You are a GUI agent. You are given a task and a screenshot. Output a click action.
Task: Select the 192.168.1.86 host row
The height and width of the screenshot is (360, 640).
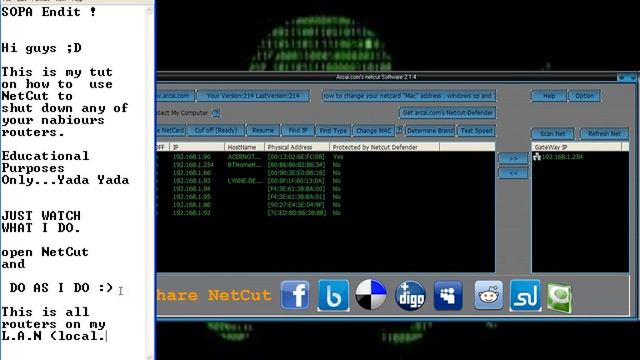coord(326,205)
